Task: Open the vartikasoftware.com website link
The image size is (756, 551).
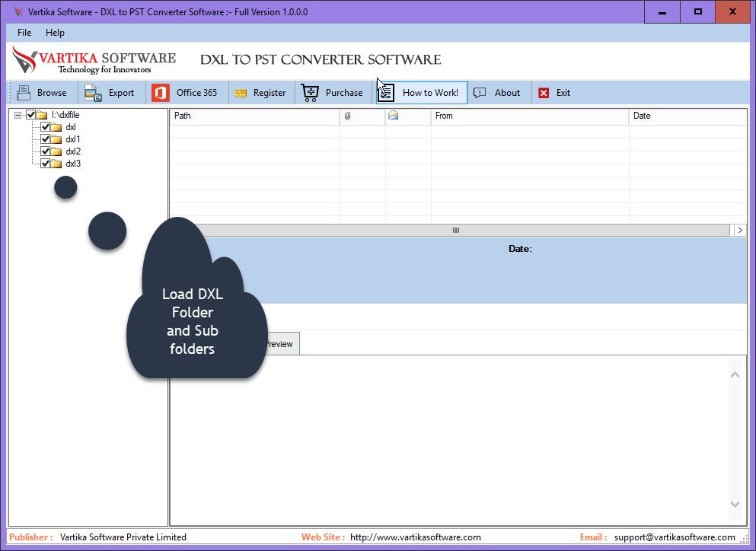Action: [x=415, y=537]
